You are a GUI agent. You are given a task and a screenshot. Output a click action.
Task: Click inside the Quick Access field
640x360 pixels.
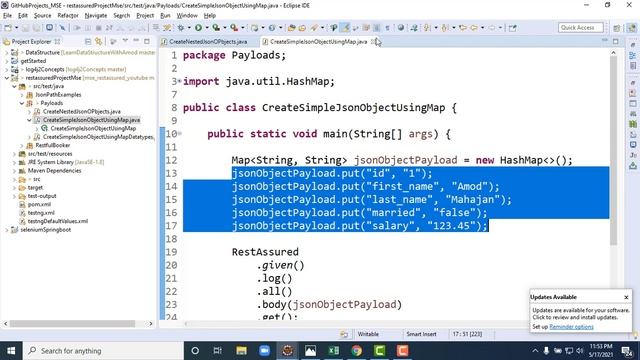[580, 27]
